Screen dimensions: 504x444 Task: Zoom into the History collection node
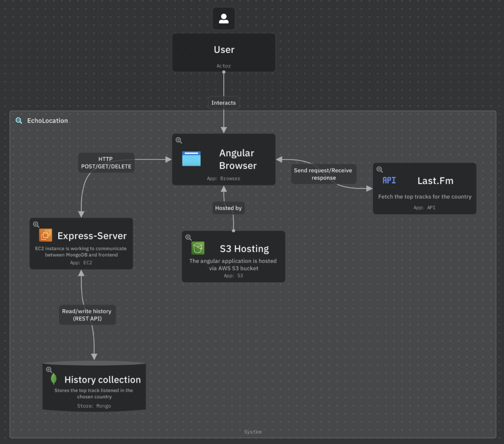(49, 370)
